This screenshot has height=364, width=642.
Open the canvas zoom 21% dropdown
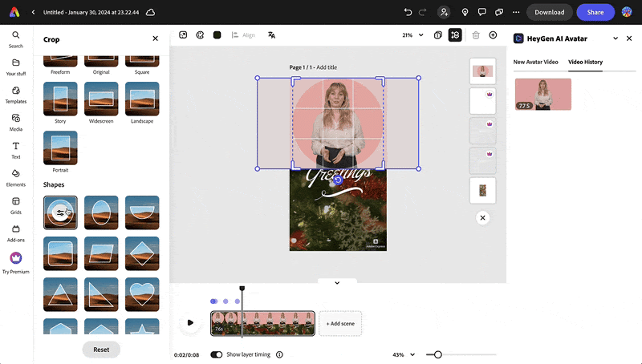pos(412,35)
